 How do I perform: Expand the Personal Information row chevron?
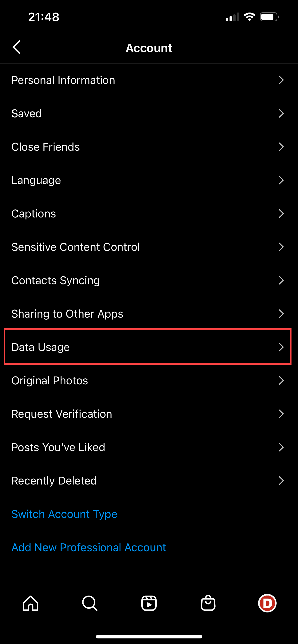(x=281, y=80)
